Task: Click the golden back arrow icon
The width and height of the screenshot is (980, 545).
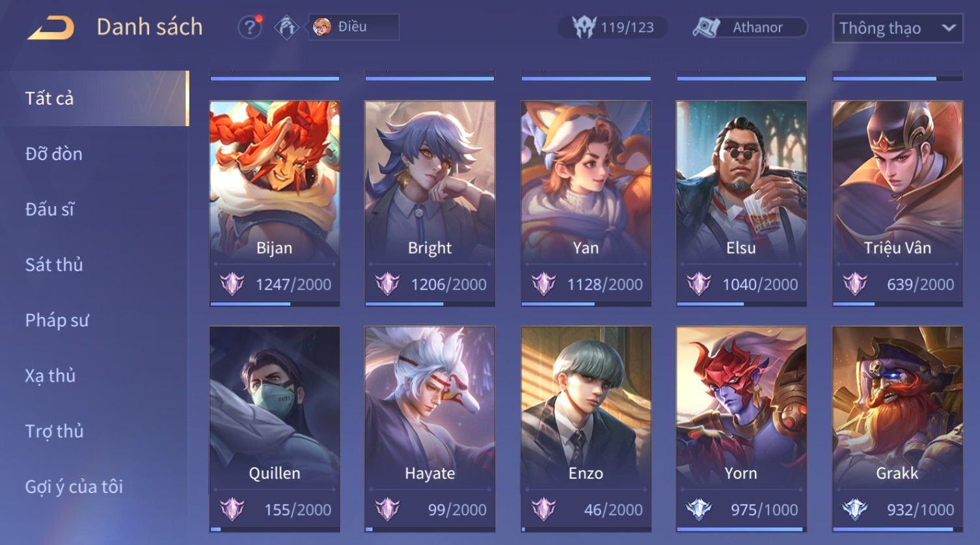Action: (51, 27)
